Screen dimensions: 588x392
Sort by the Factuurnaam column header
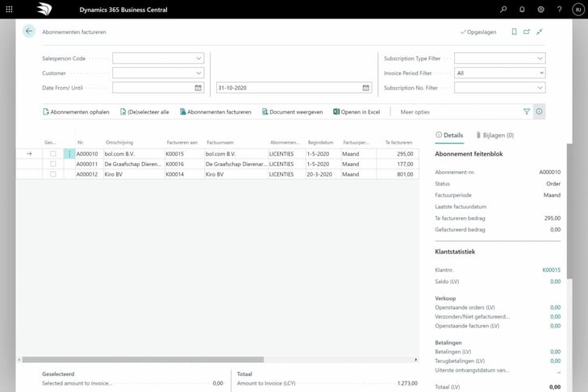tap(220, 143)
